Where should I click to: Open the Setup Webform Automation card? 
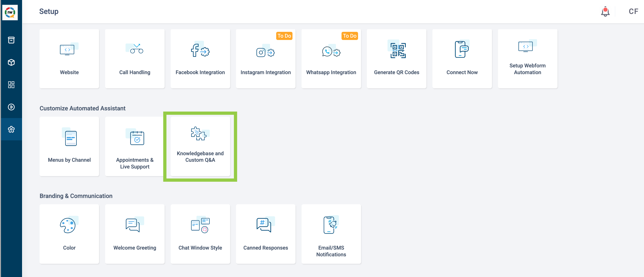pos(528,59)
